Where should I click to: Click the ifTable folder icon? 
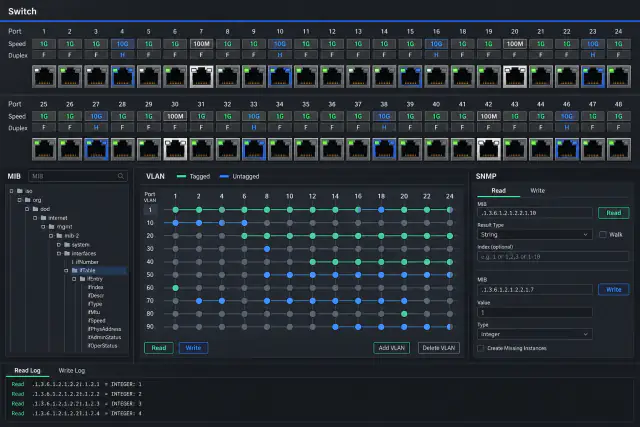click(x=75, y=270)
